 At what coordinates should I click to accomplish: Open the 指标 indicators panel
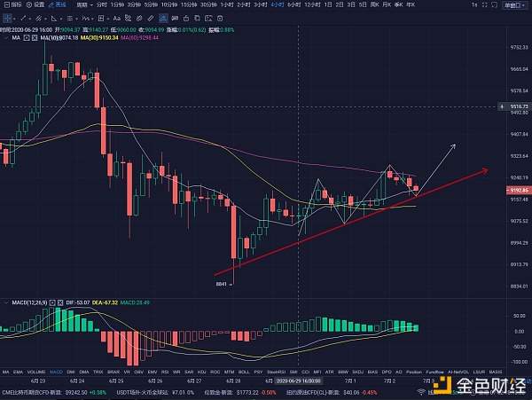(11, 4)
